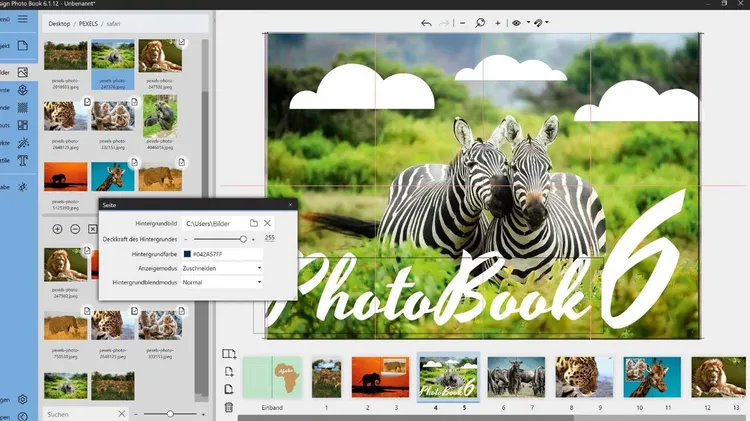Browse for Hintergrundbild with folder icon
The width and height of the screenshot is (750, 421).
pyautogui.click(x=254, y=223)
